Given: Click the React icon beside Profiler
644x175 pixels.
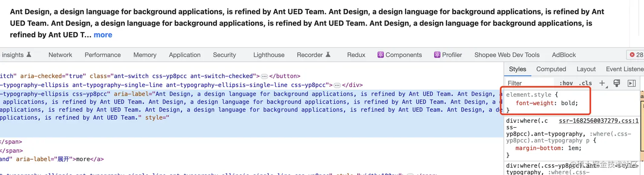Looking at the screenshot, I should pyautogui.click(x=437, y=55).
